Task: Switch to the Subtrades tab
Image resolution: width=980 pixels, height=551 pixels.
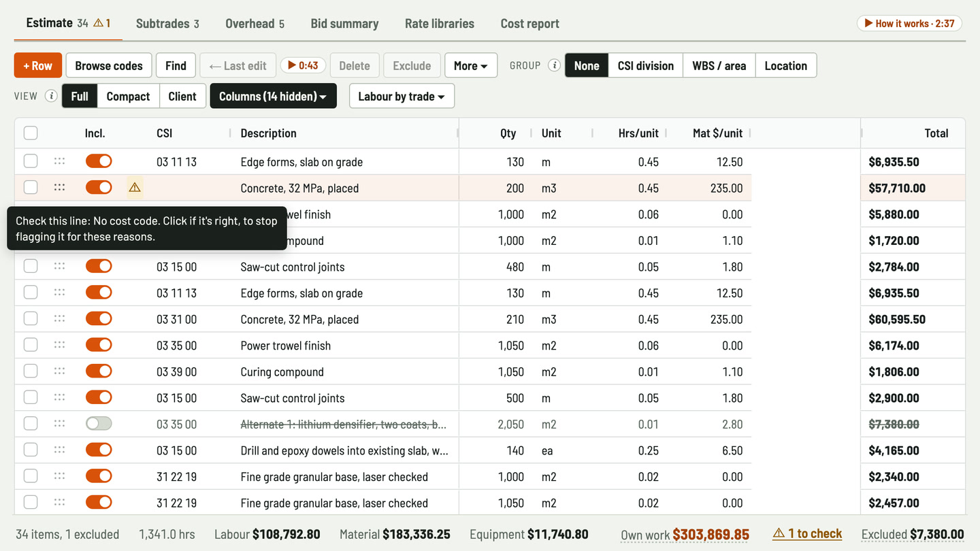Action: pos(167,23)
